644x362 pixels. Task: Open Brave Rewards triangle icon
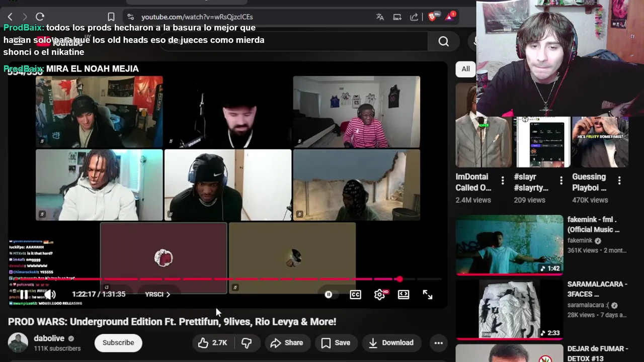[449, 17]
